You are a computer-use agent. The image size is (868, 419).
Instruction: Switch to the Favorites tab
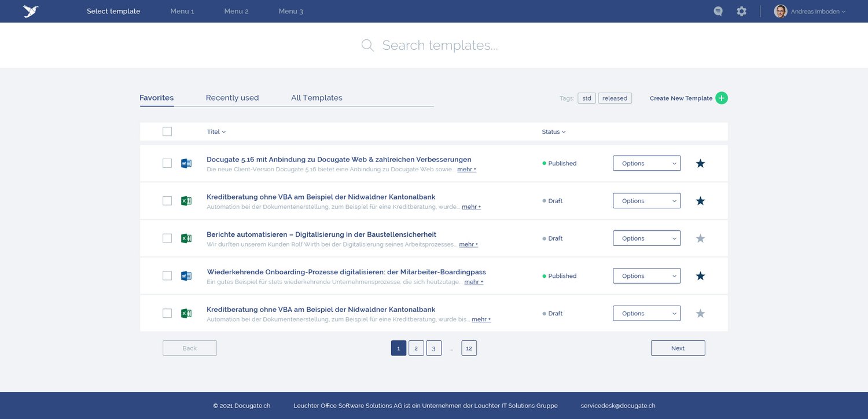coord(157,98)
